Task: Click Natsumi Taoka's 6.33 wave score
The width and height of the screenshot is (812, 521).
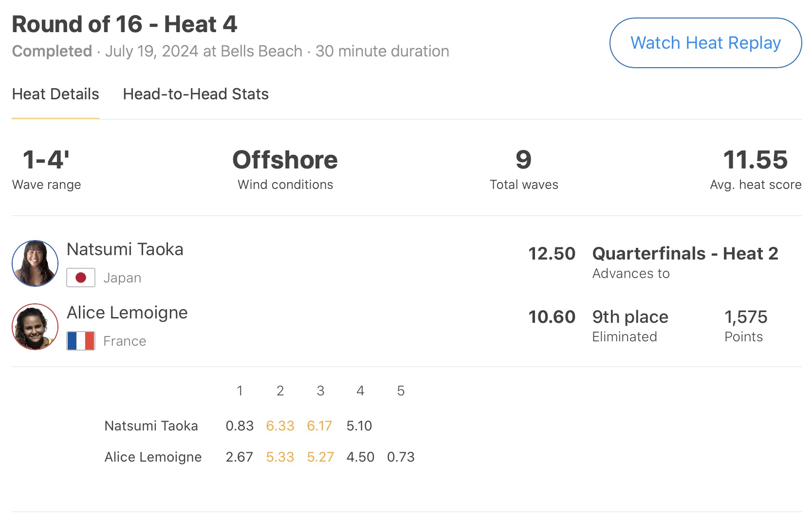Action: 280,426
